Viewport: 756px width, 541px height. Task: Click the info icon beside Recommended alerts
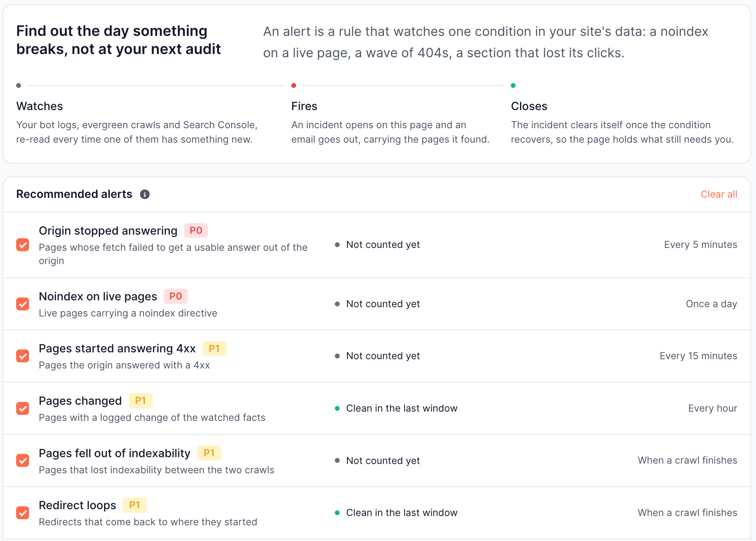click(145, 194)
